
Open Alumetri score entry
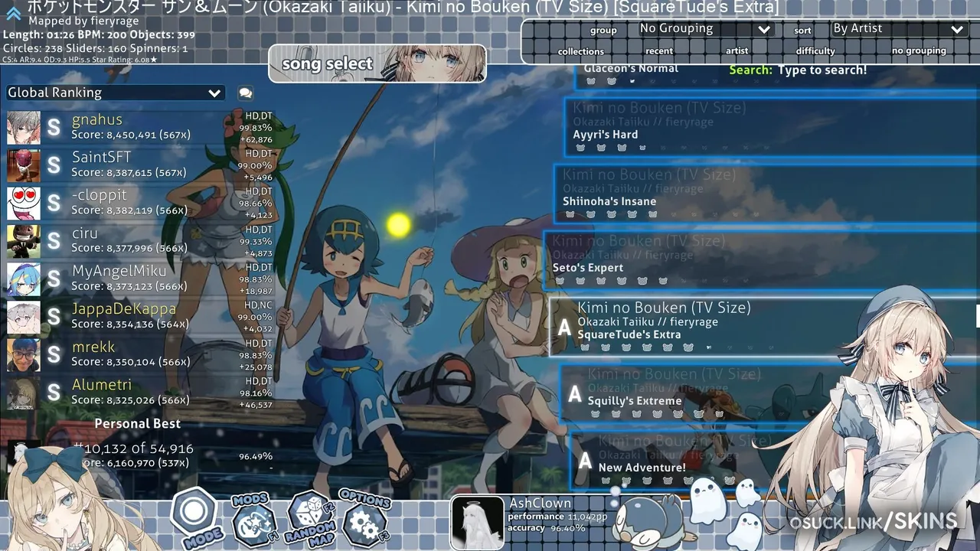click(139, 393)
